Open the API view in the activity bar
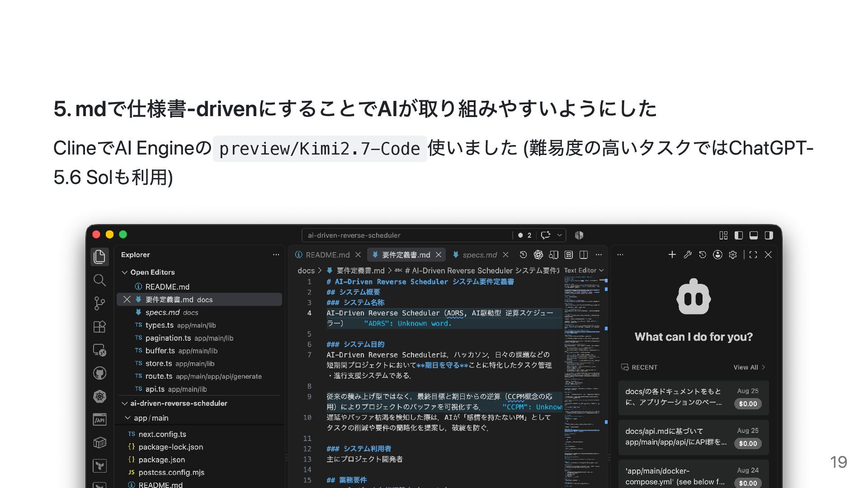The width and height of the screenshot is (868, 488). coord(99,420)
